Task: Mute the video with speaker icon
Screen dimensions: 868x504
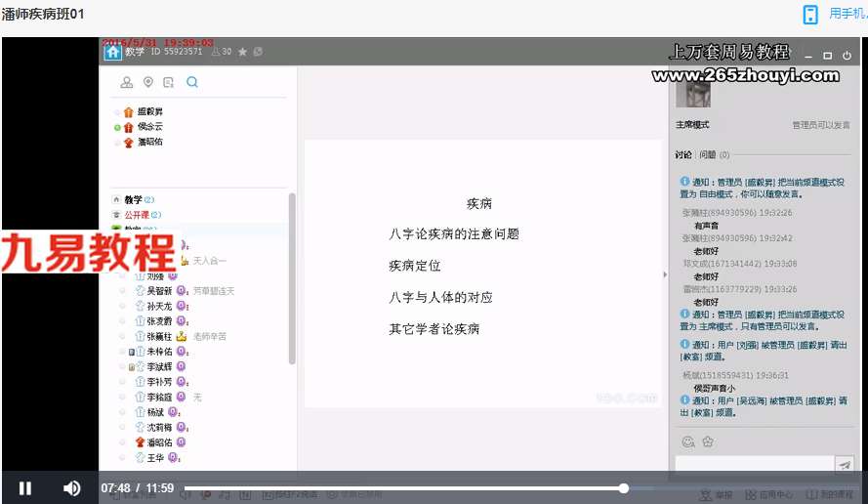Action: [x=71, y=488]
